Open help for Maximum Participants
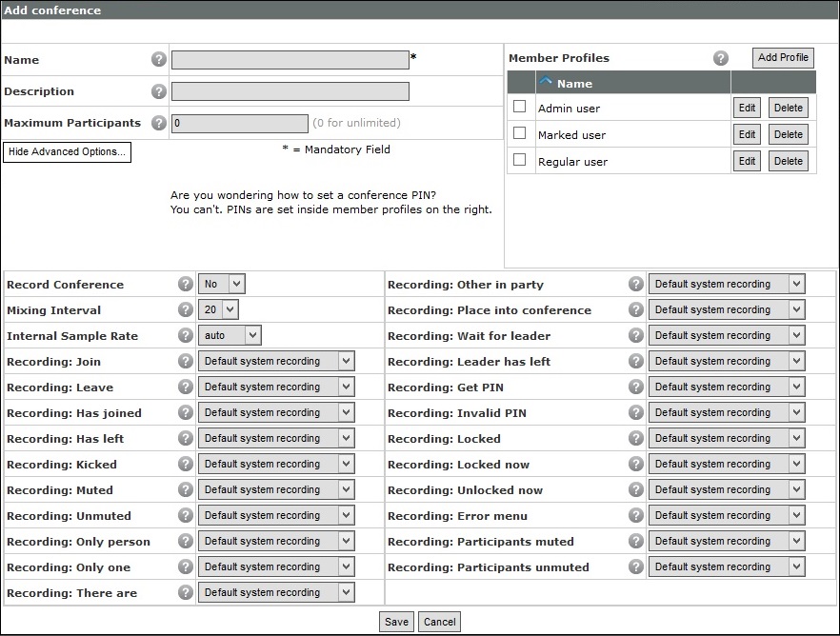 (158, 123)
